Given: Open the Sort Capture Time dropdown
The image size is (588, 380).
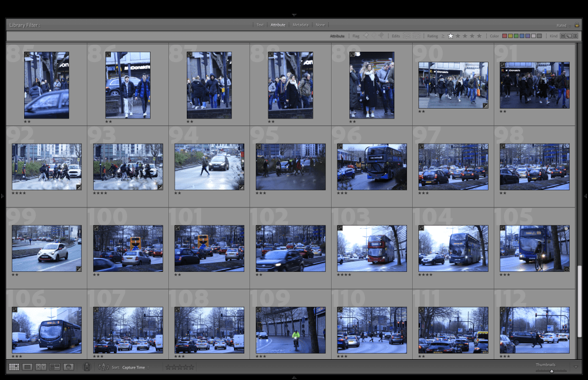Looking at the screenshot, I should click(135, 367).
